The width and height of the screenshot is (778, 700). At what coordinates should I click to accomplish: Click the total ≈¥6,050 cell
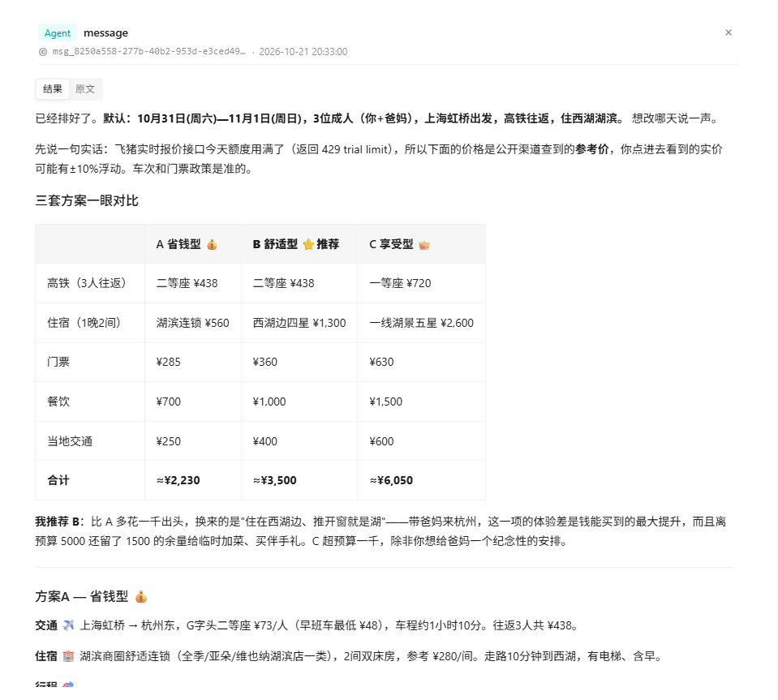pos(421,480)
